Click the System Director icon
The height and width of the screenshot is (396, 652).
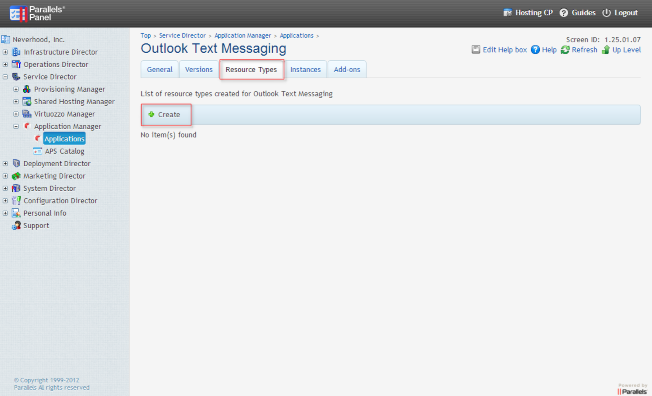(x=16, y=188)
